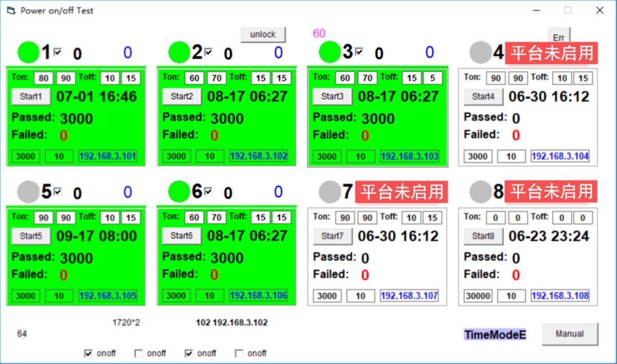Image resolution: width=617 pixels, height=364 pixels.
Task: Select the 30000 cycle count field for platform 8
Action: [478, 296]
